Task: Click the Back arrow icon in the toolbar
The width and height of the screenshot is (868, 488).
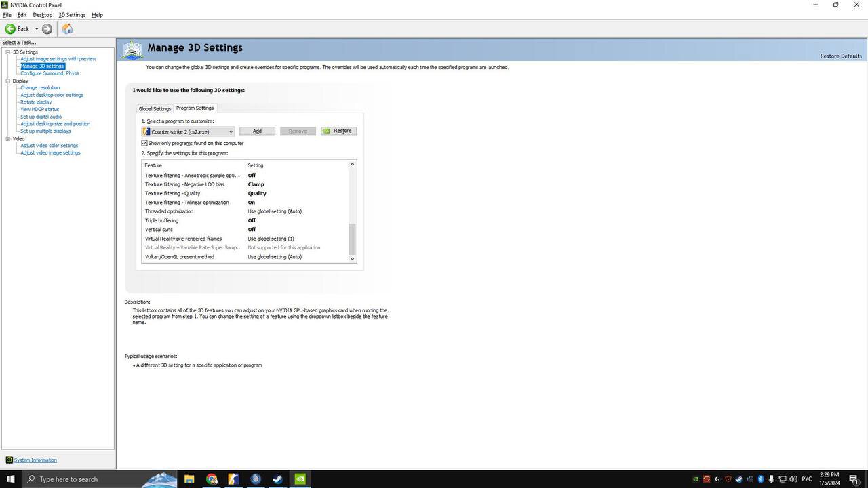Action: pyautogui.click(x=10, y=28)
